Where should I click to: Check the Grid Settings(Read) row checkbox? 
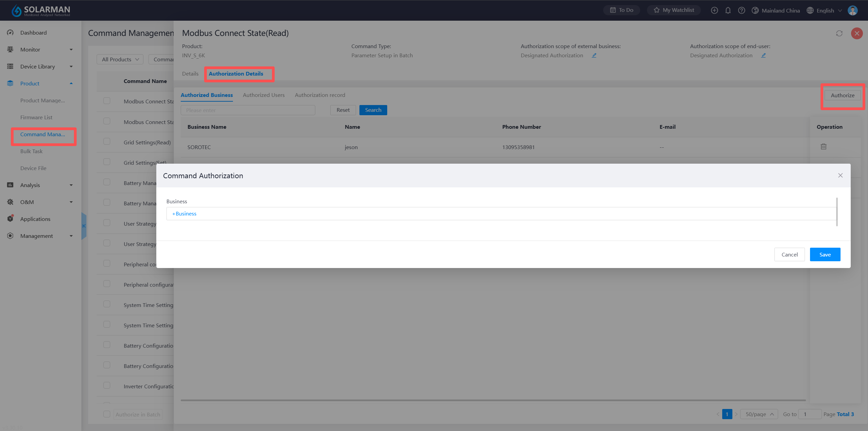tap(107, 142)
